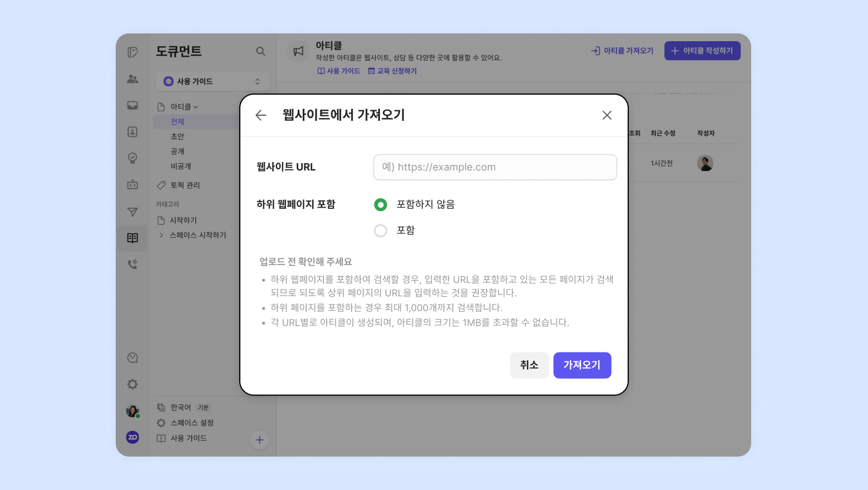Expand the 스페이스 시작하기 category
Screen dimensions: 868x490
pyautogui.click(x=161, y=235)
